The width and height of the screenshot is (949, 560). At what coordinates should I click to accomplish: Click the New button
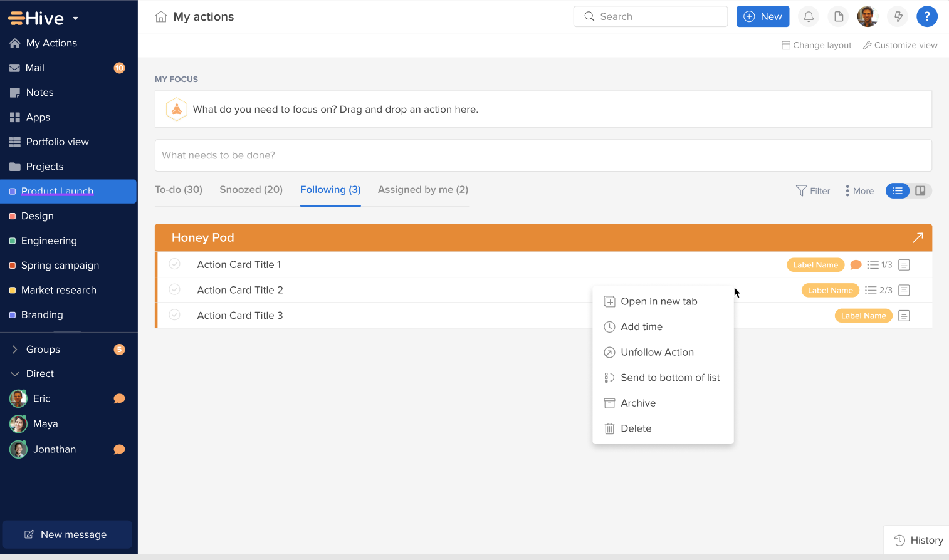tap(763, 17)
